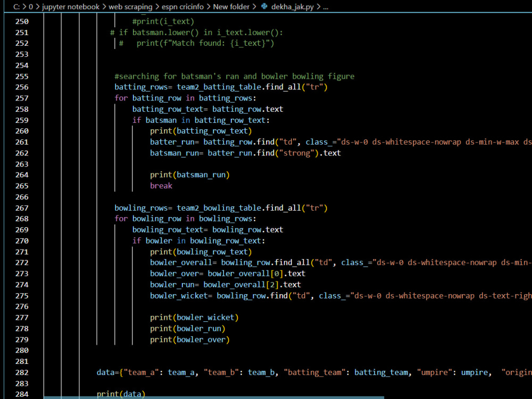Click 'if batsman in batting_row_text' line

pos(201,120)
